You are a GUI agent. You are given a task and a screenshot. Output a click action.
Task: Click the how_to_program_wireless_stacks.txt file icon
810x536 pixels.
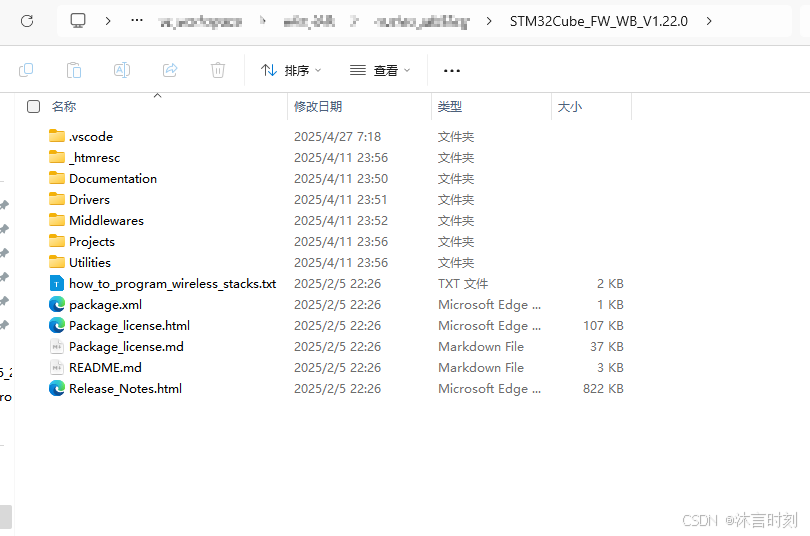(x=57, y=283)
